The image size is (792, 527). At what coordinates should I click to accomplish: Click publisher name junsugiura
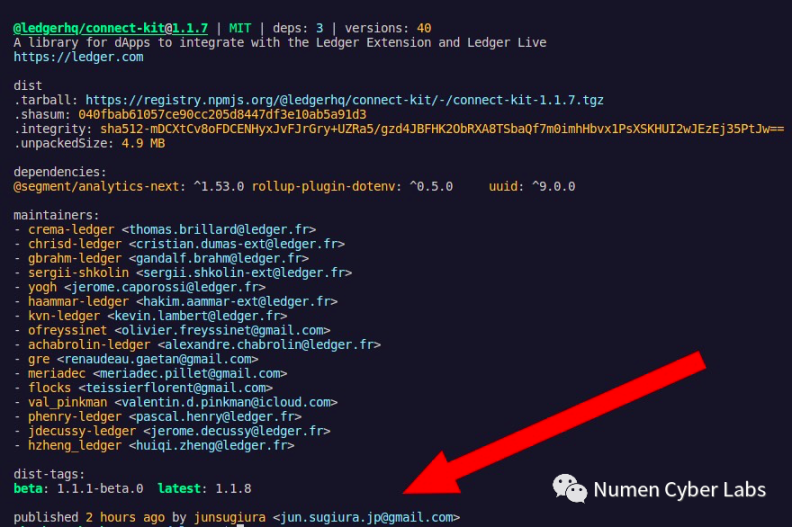pos(230,517)
